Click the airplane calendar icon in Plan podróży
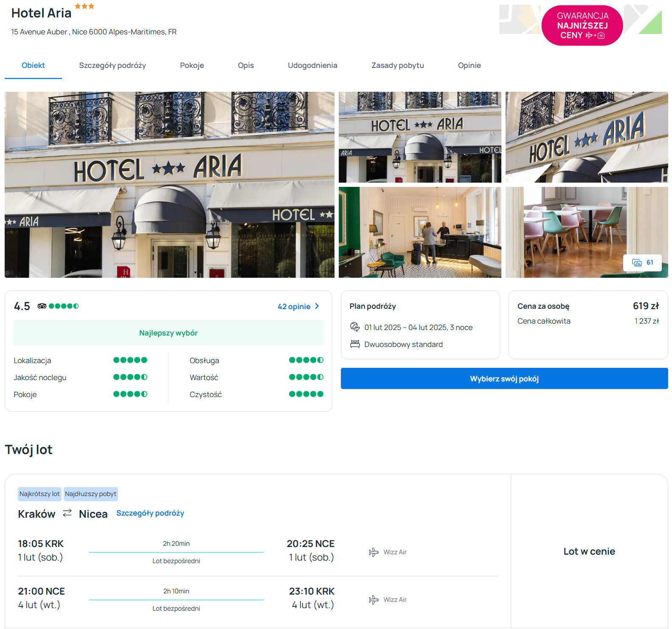The width and height of the screenshot is (672, 629). [355, 327]
